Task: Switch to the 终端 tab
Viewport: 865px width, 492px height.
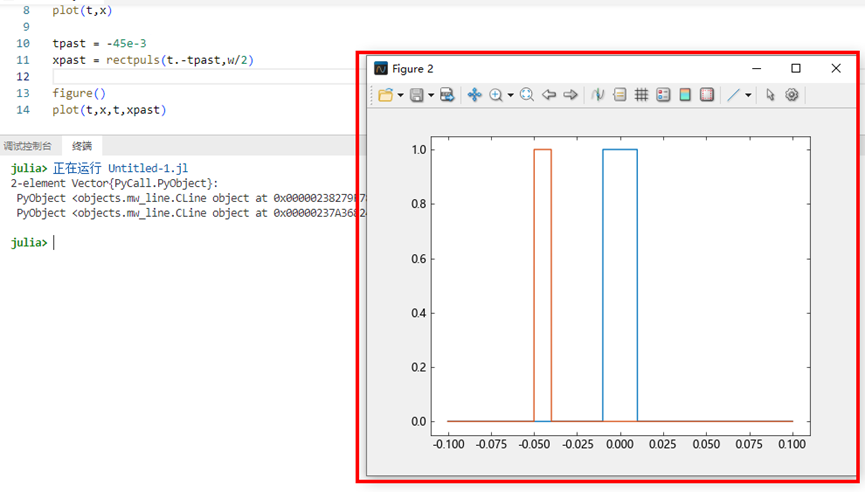Action: click(82, 146)
